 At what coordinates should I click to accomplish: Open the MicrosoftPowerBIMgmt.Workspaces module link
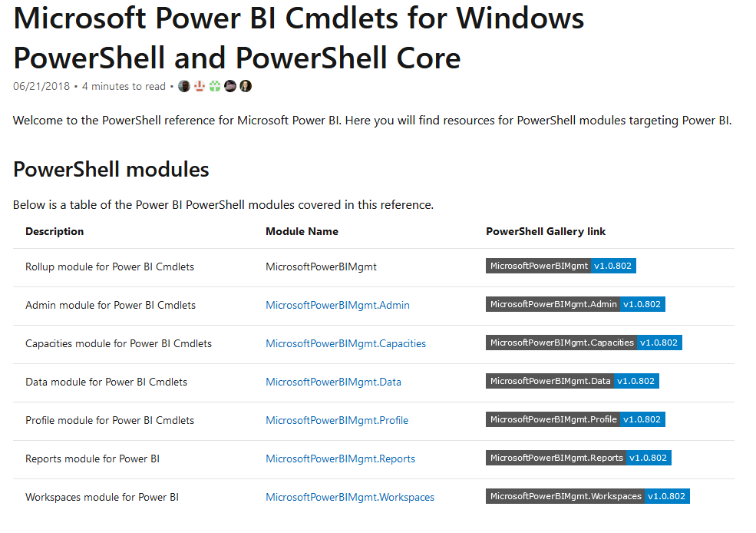(x=350, y=497)
